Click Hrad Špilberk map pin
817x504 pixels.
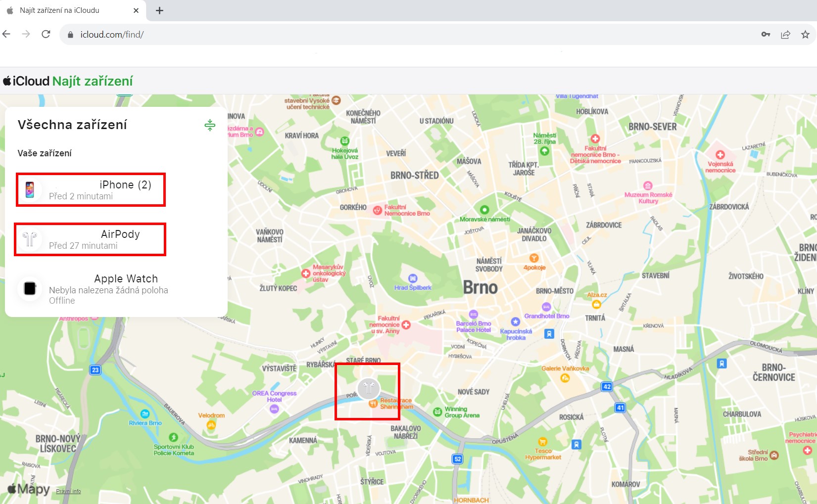pos(413,278)
